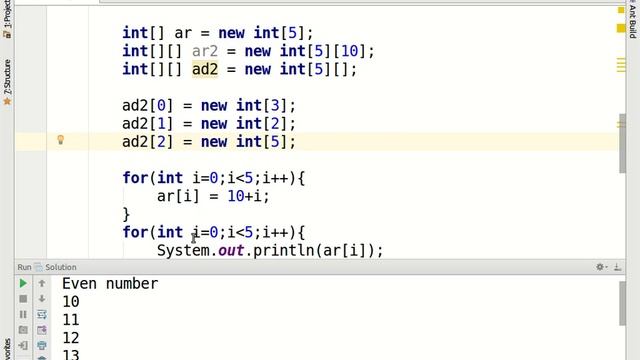Click the System.out.println(ar[i]) line

point(270,250)
